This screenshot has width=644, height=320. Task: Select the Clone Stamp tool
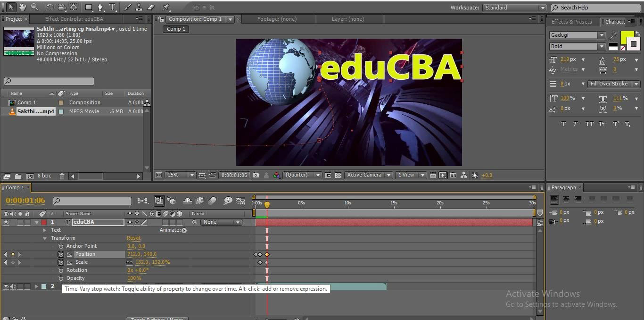coord(139,7)
